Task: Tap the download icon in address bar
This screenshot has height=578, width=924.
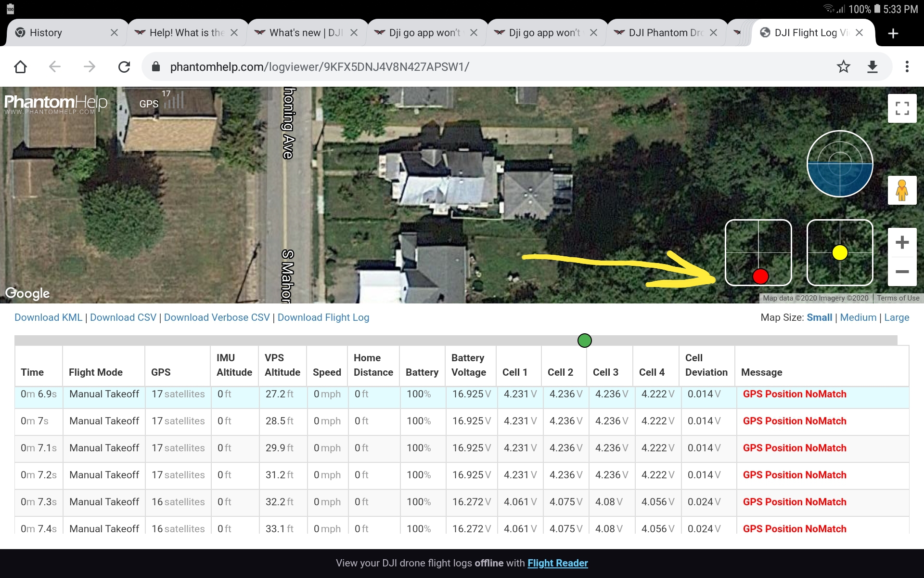Action: [x=873, y=66]
